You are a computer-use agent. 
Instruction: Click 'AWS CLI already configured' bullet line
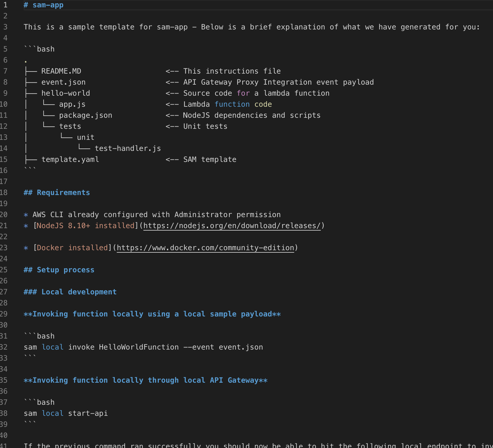click(152, 215)
